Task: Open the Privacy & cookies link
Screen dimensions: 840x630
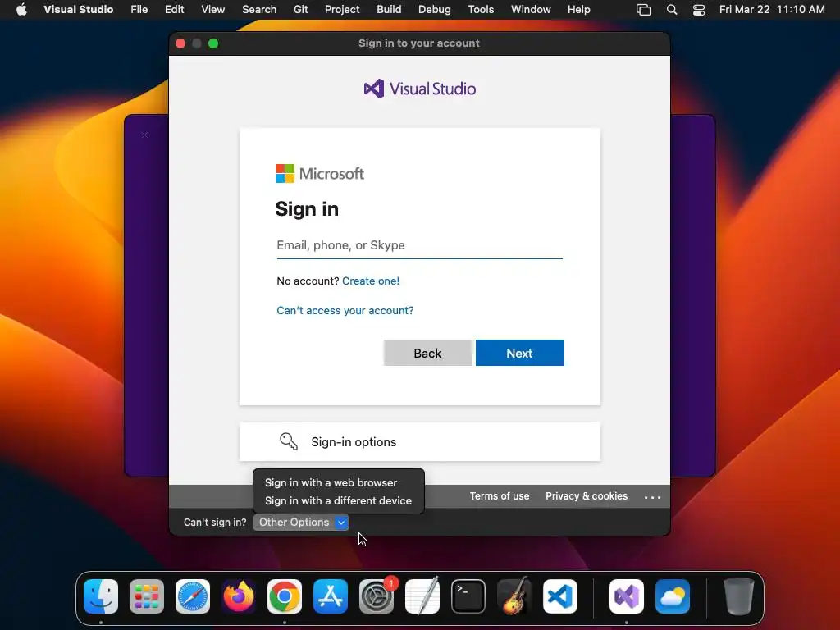Action: coord(587,496)
